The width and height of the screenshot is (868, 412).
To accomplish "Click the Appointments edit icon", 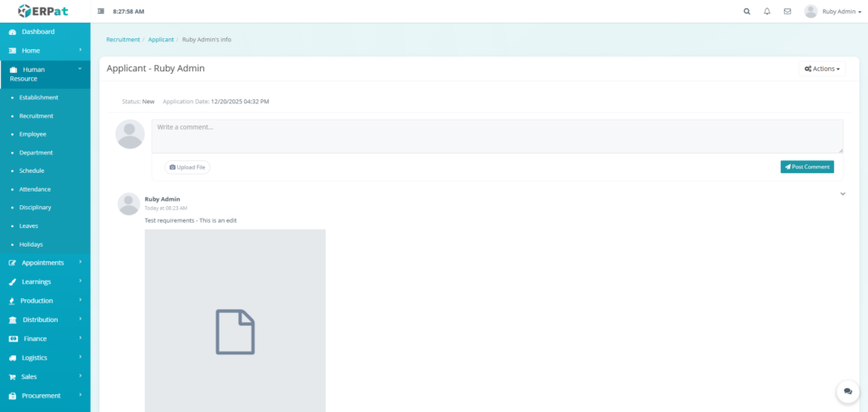I will [13, 263].
